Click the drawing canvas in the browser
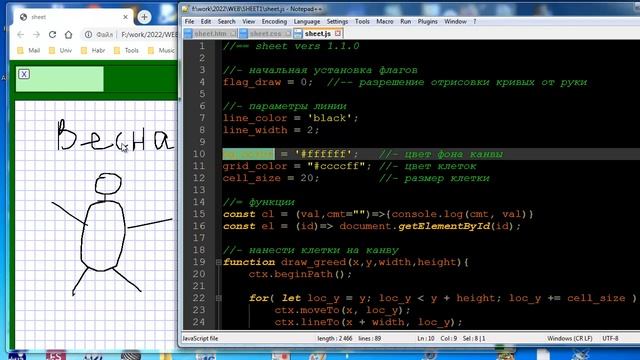This screenshot has width=640, height=360. tap(96, 224)
